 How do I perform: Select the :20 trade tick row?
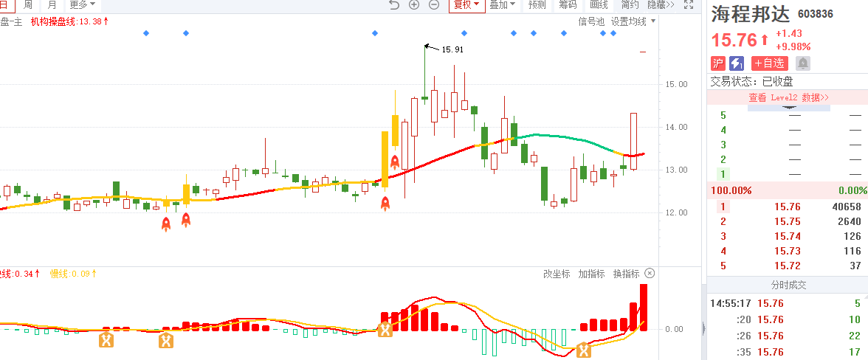pos(788,319)
